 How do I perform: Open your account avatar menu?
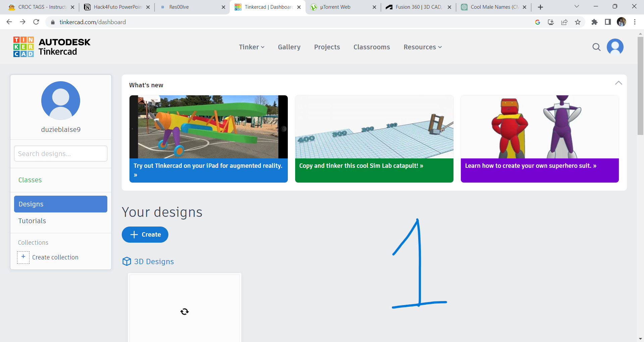(615, 47)
